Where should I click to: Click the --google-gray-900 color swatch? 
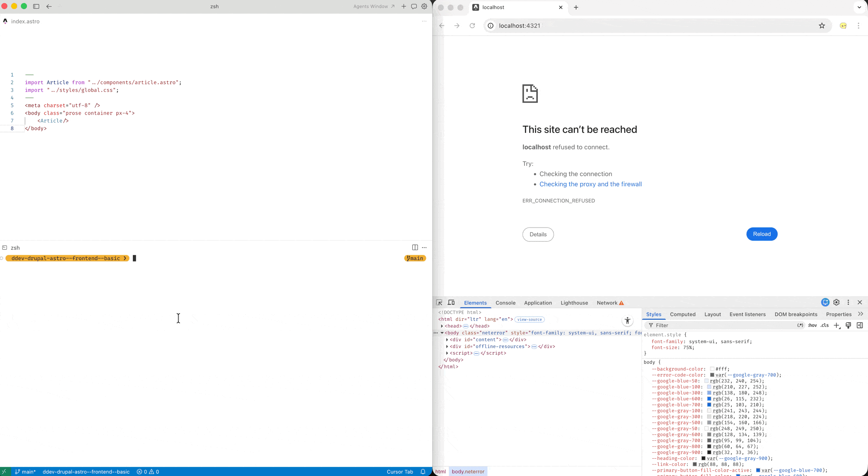[x=709, y=453]
